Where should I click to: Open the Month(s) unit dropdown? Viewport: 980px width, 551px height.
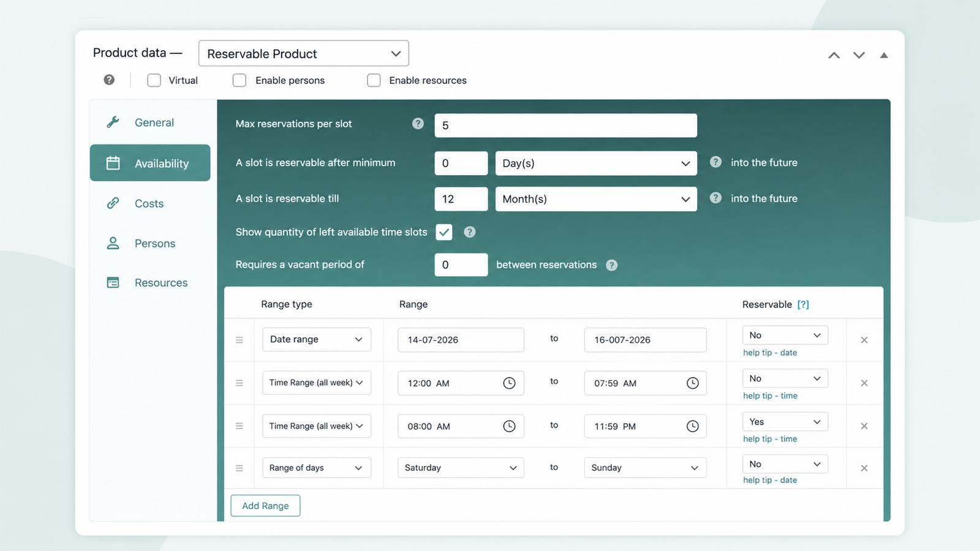(x=596, y=199)
